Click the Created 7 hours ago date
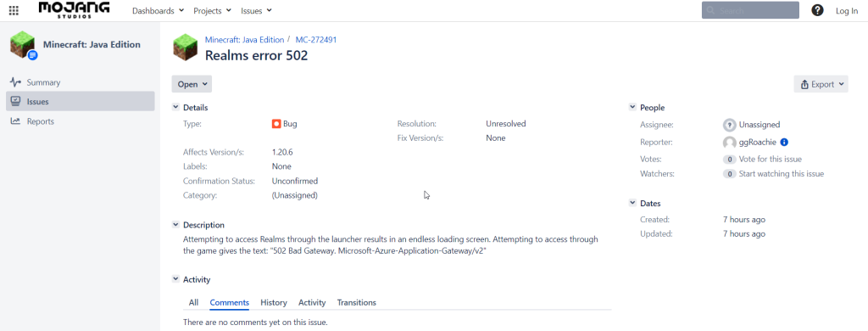868x331 pixels. coord(744,220)
